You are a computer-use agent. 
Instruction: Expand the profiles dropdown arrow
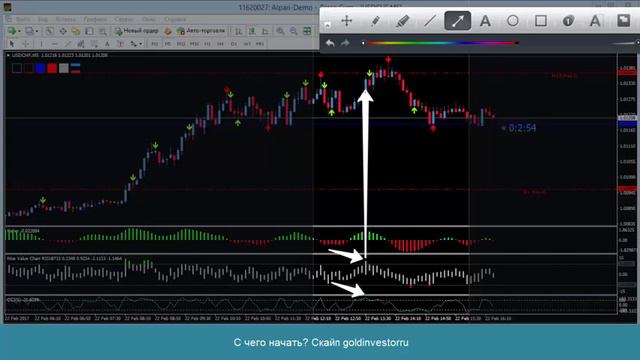click(36, 31)
